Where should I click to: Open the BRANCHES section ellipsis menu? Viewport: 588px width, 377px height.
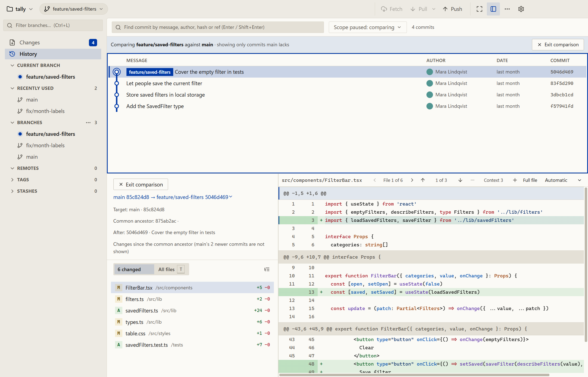coord(88,122)
